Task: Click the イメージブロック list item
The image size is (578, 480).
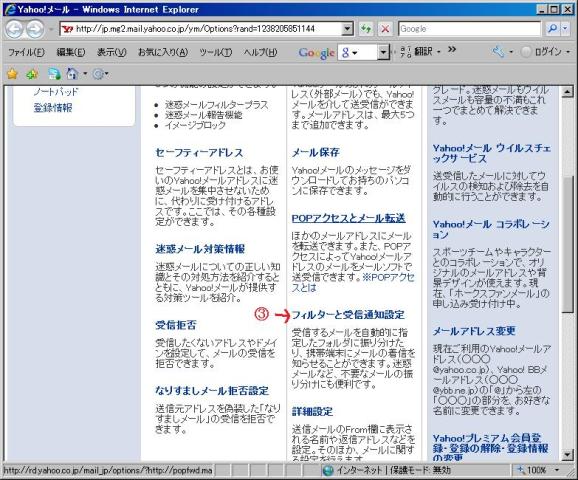Action: [x=195, y=125]
